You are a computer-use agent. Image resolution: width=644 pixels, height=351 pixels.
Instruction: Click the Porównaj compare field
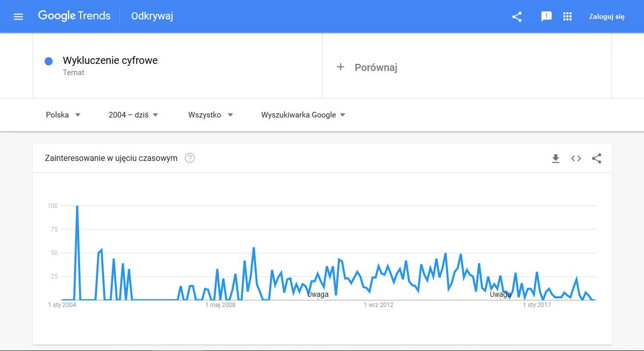[x=376, y=67]
